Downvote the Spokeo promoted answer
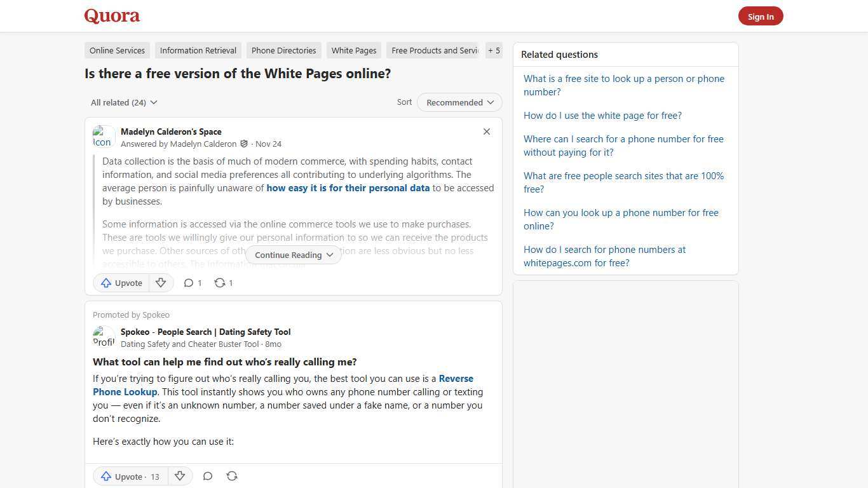Viewport: 868px width, 488px height. (x=180, y=476)
